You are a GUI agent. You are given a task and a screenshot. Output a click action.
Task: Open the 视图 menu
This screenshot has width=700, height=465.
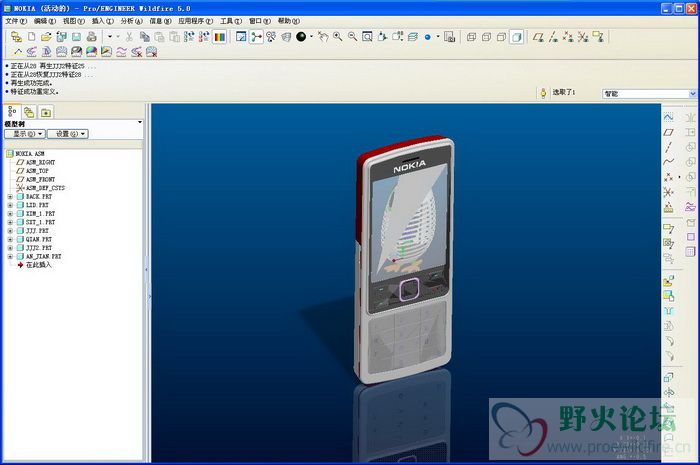(x=74, y=21)
